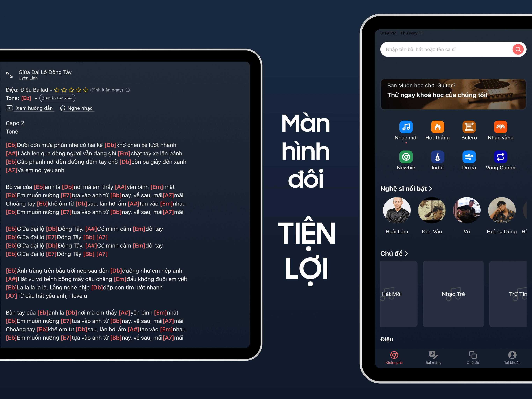Click the Newbie learning icon
The image size is (532, 399).
click(x=405, y=157)
